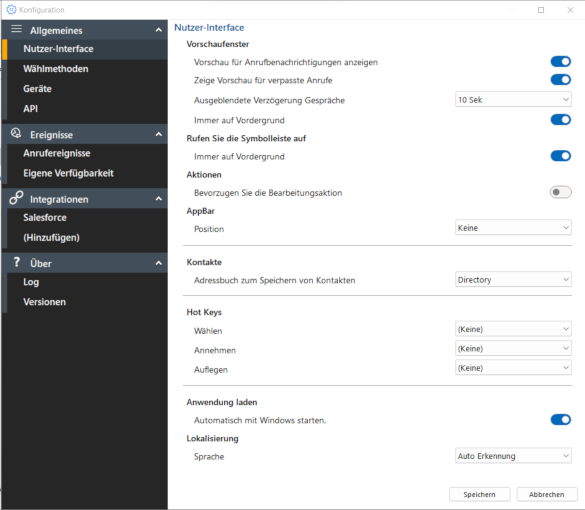This screenshot has width=585, height=510.
Task: Open the Wählen hot key dropdown
Action: (513, 329)
